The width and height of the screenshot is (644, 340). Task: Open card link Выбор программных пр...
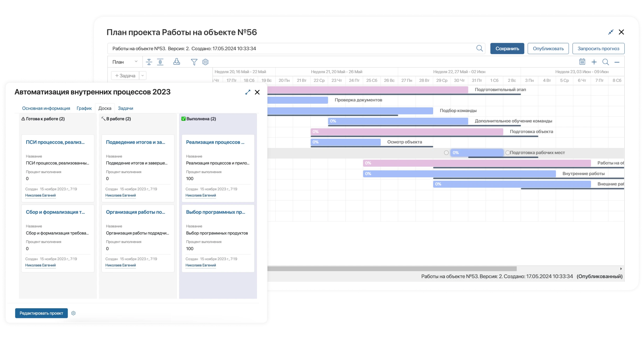pyautogui.click(x=216, y=212)
